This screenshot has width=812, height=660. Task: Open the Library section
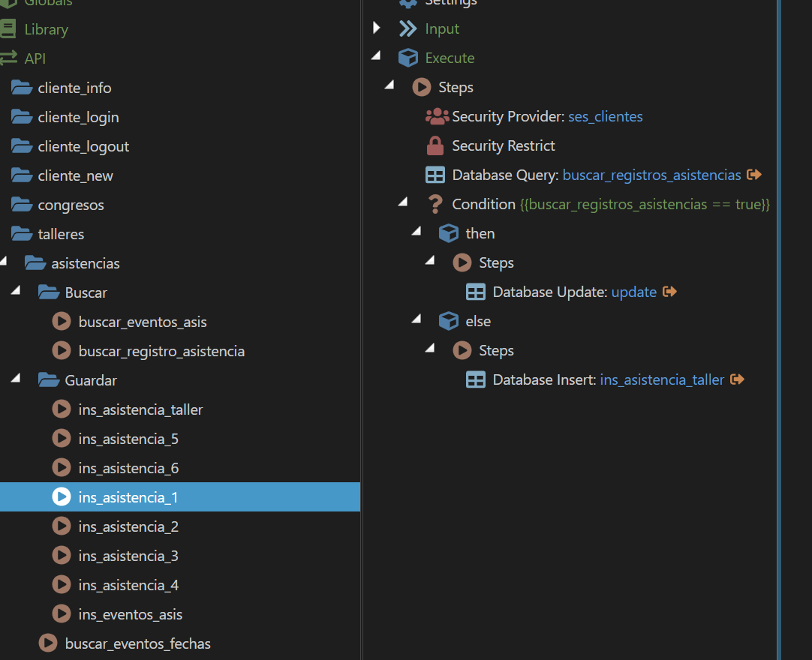tap(46, 29)
